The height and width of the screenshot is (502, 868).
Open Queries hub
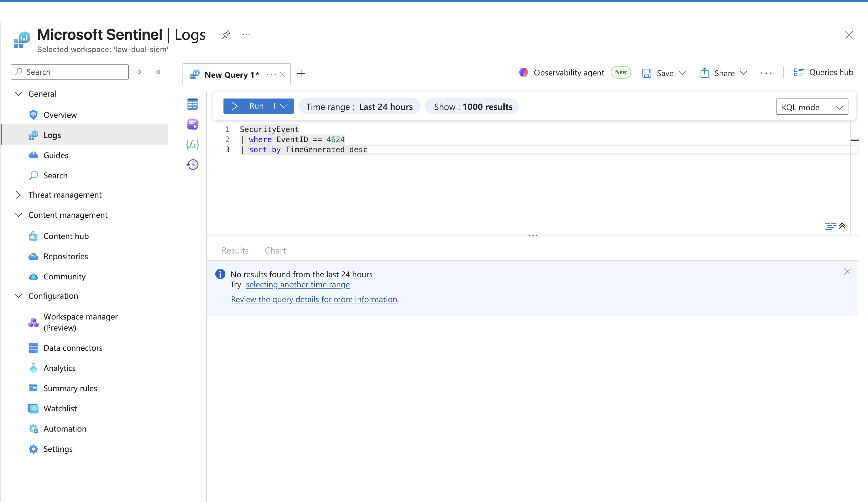(x=823, y=73)
